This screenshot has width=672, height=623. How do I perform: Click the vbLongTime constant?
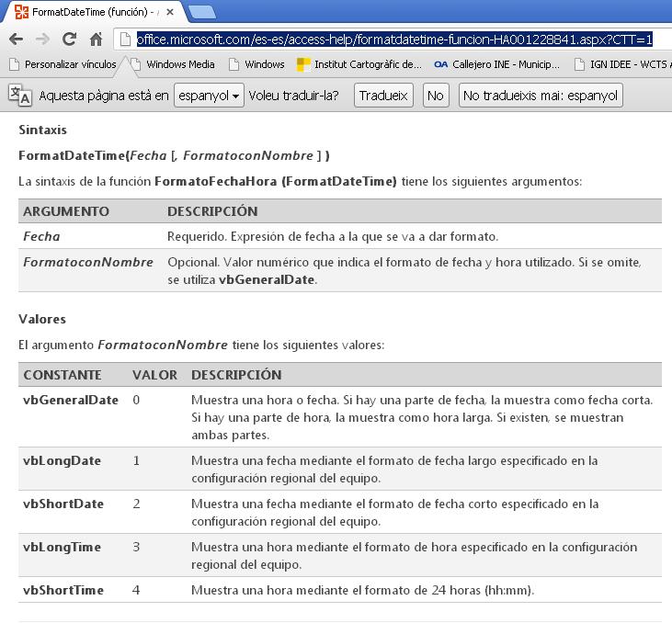(62, 547)
